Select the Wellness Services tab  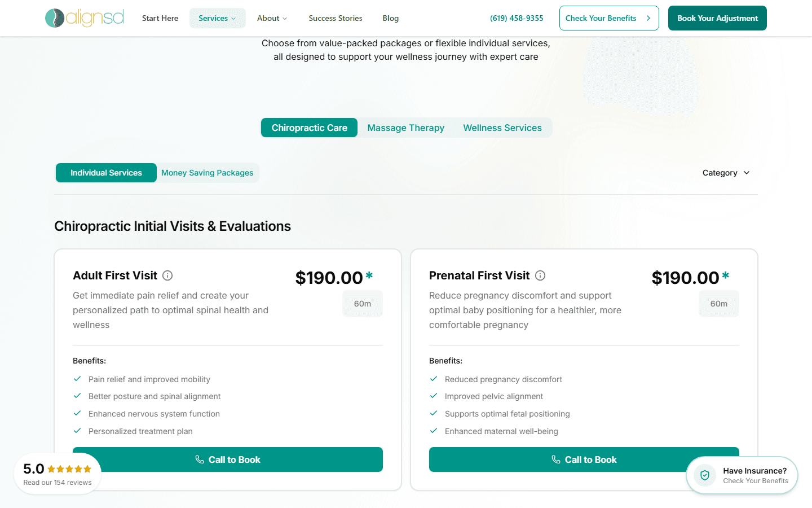click(502, 128)
